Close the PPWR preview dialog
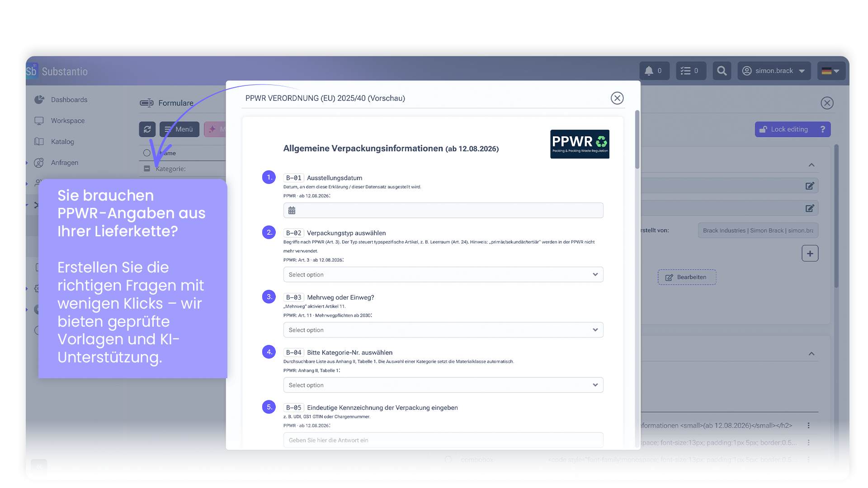 (x=617, y=98)
